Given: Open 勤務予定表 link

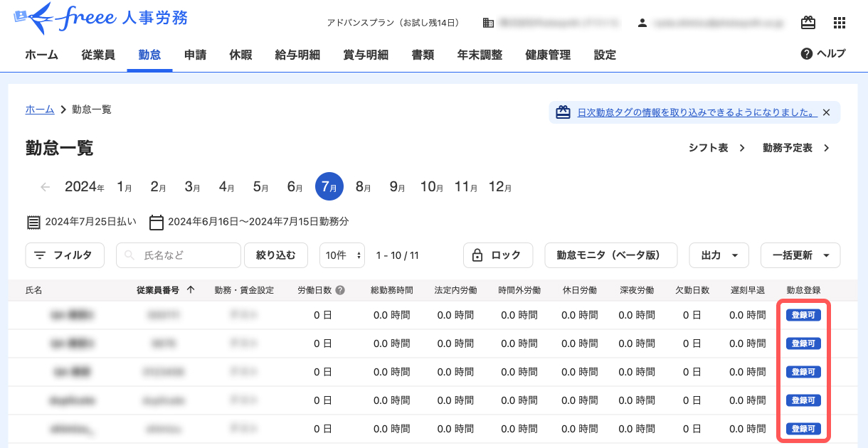Looking at the screenshot, I should point(796,148).
